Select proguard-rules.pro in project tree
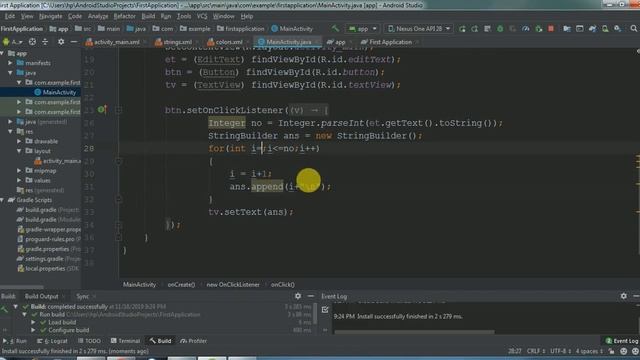The width and height of the screenshot is (640, 360). coord(48,240)
